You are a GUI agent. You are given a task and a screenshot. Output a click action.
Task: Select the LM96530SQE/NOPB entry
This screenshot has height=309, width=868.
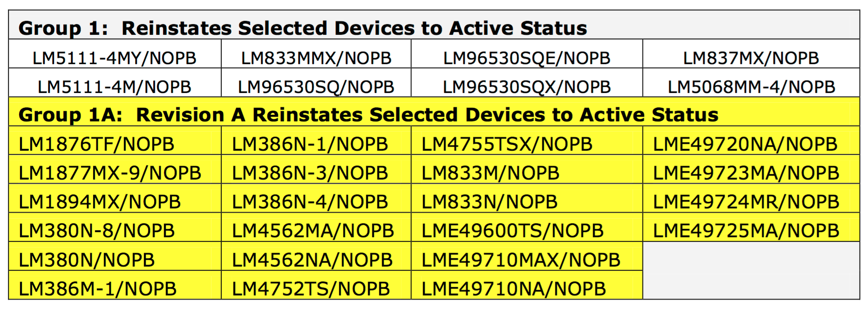click(527, 54)
